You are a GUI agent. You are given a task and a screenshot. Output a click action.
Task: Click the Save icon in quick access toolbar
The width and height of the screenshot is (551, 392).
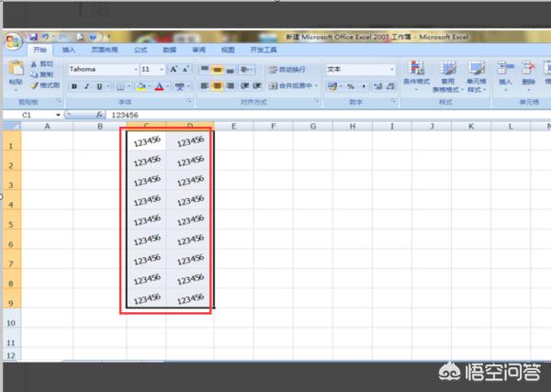pos(33,37)
